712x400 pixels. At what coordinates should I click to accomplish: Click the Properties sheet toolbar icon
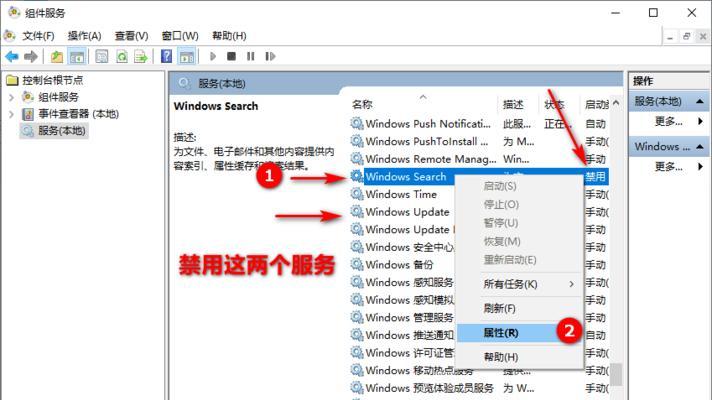102,57
